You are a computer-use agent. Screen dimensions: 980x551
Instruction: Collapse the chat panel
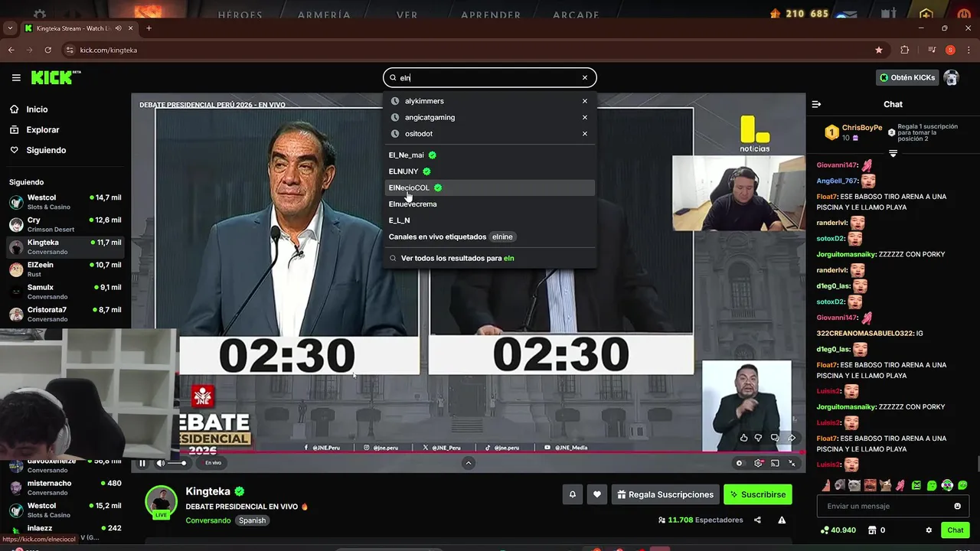816,104
